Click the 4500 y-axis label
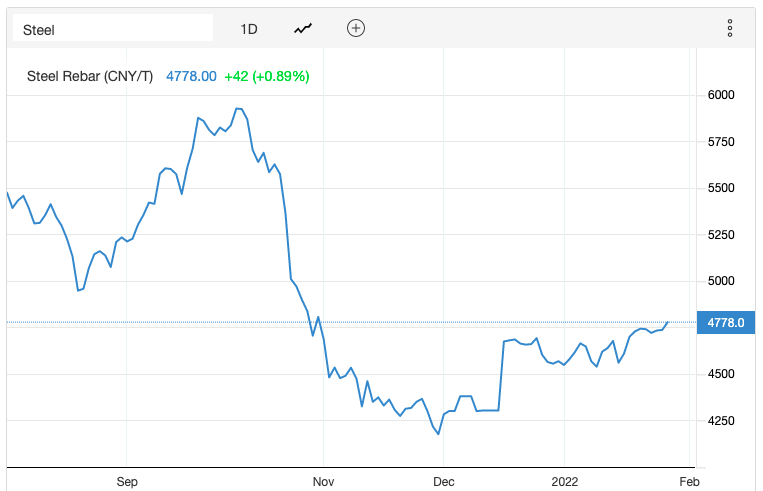The width and height of the screenshot is (763, 491). [x=721, y=374]
